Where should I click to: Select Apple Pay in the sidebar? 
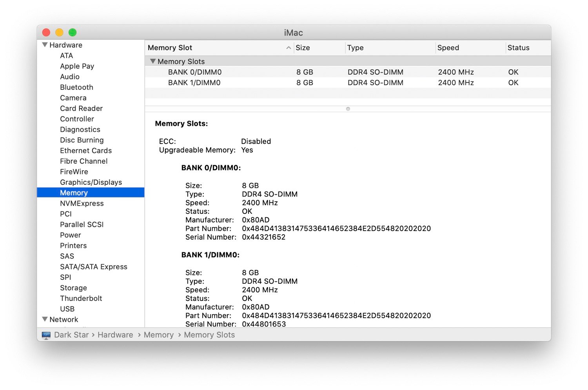[x=77, y=66]
